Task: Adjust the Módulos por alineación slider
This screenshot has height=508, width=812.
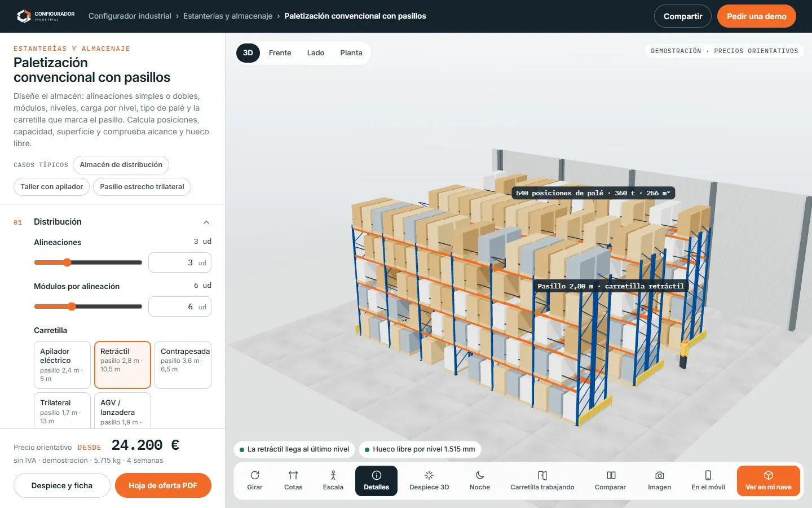Action: pyautogui.click(x=88, y=306)
